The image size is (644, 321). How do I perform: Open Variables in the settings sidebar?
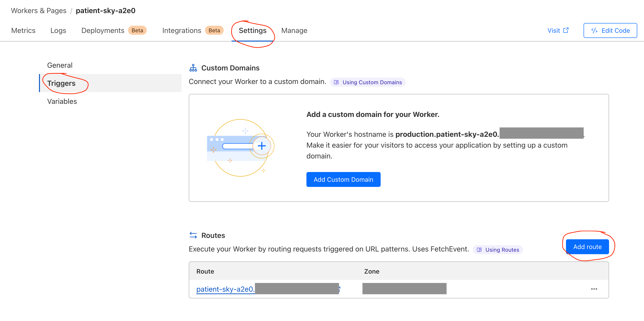62,101
